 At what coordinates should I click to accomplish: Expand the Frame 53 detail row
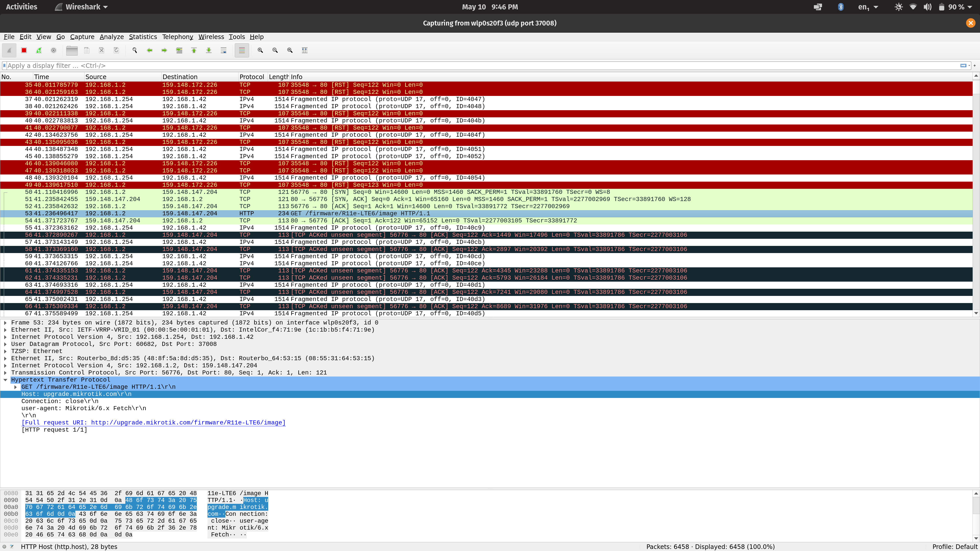(x=5, y=322)
